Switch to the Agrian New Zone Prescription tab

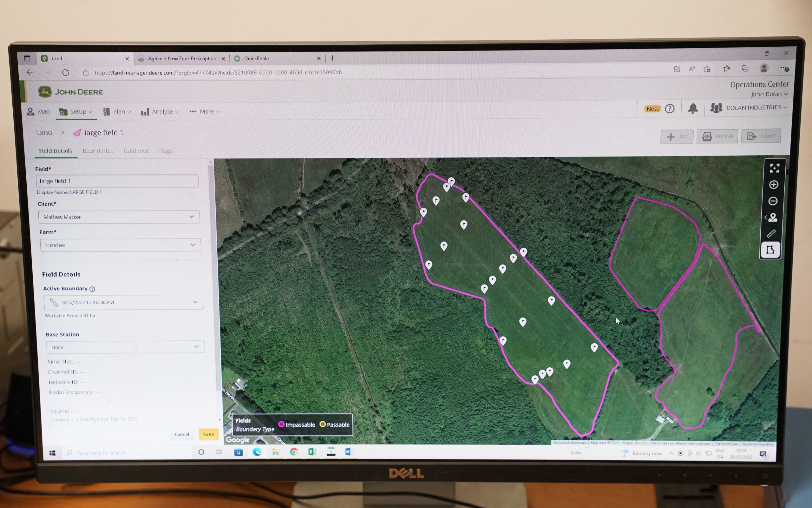click(182, 58)
